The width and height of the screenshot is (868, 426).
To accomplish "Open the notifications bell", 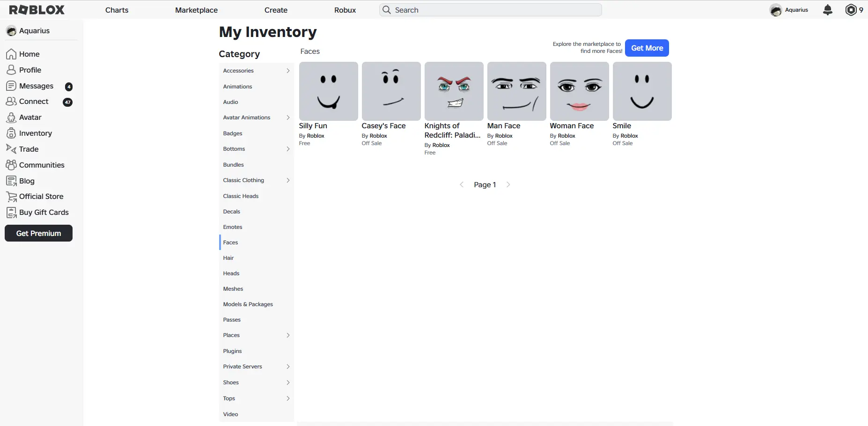I will [x=828, y=10].
